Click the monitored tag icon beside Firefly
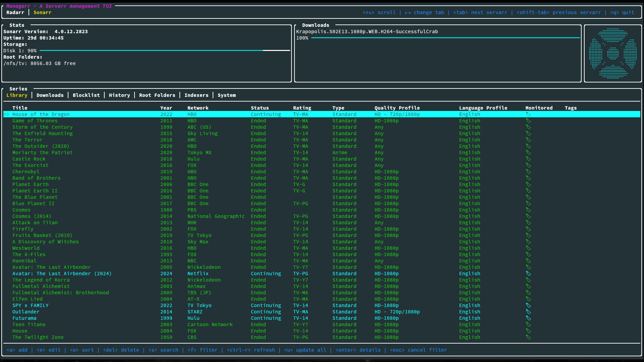The width and height of the screenshot is (644, 362). [x=529, y=229]
